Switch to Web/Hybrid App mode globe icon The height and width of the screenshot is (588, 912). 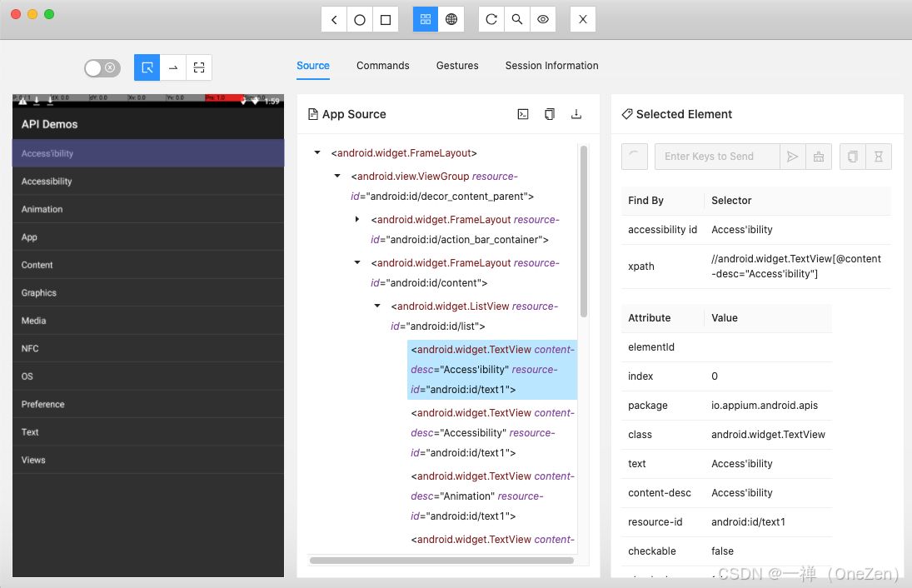click(451, 20)
